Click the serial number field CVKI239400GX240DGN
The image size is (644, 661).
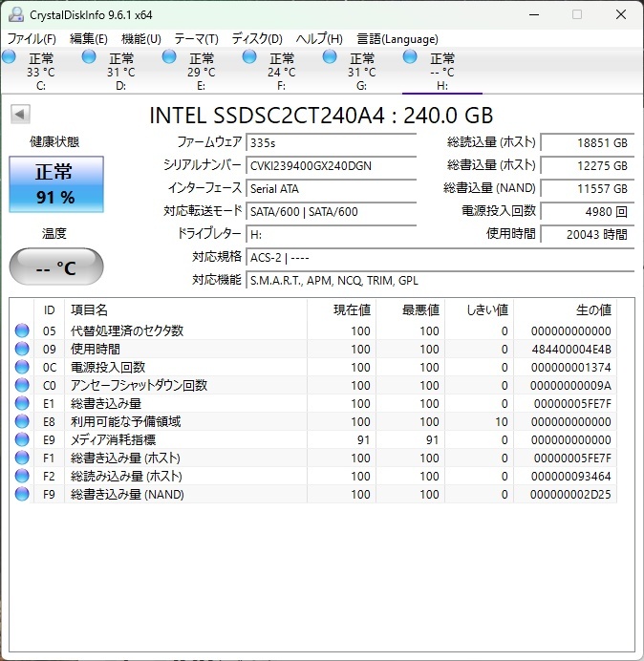pyautogui.click(x=332, y=165)
